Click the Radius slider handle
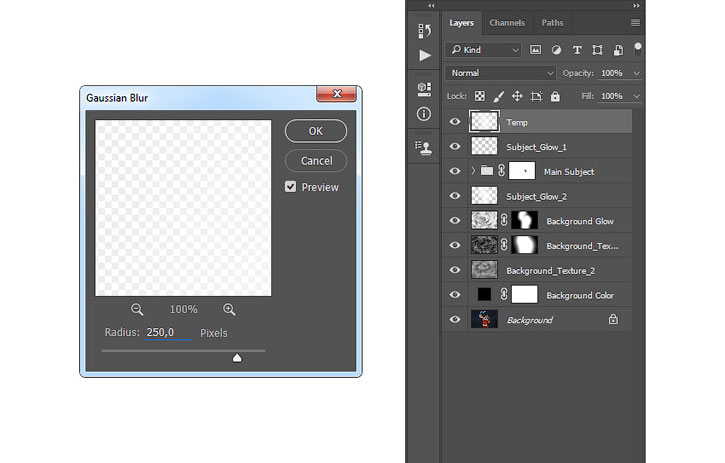The width and height of the screenshot is (725, 463). (x=237, y=358)
